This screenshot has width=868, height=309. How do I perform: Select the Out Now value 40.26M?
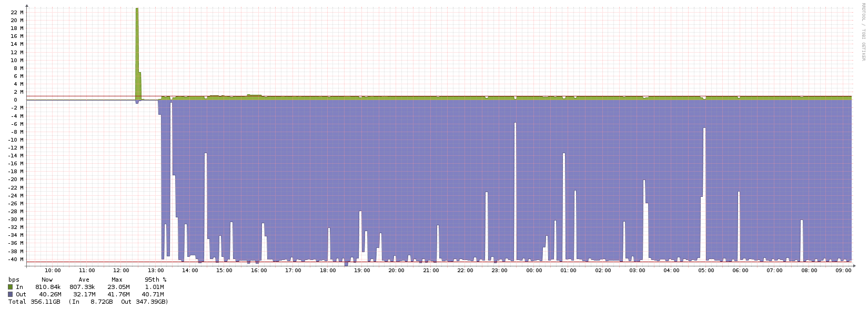point(50,294)
